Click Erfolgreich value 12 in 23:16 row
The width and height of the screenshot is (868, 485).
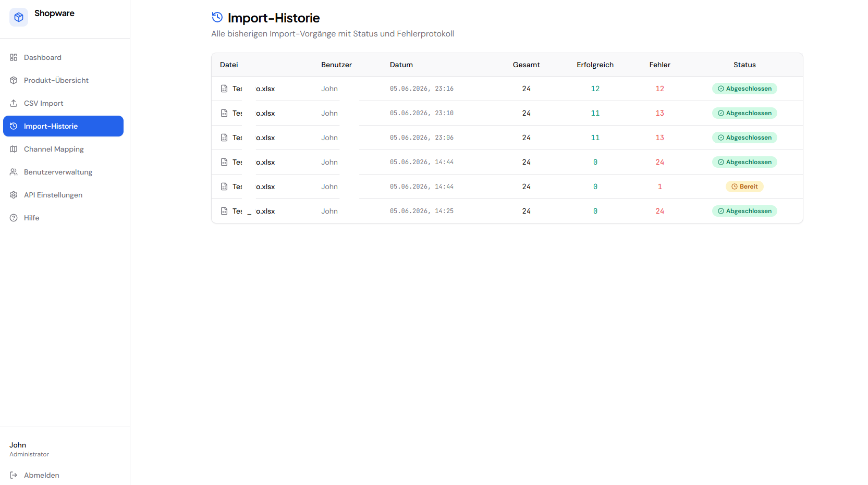(x=595, y=89)
